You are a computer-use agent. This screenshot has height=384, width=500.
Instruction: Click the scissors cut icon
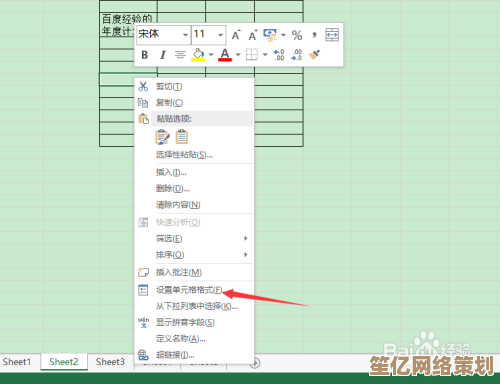point(143,86)
